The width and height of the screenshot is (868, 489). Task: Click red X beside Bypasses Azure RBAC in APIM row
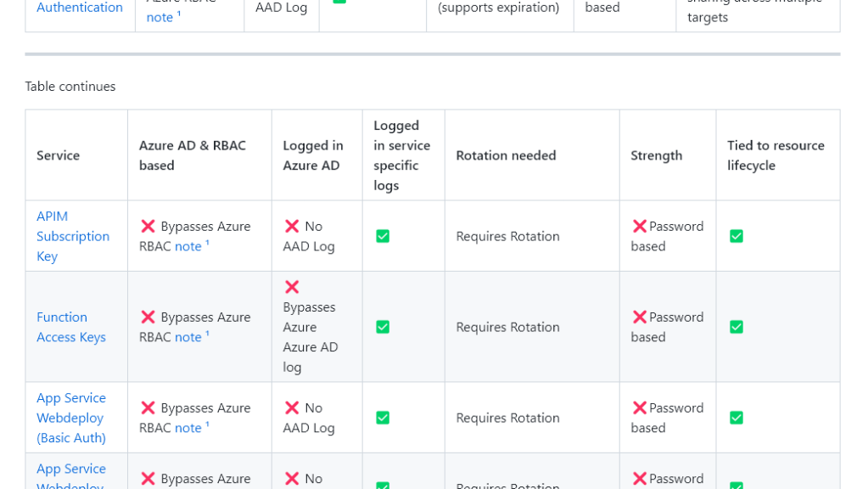pyautogui.click(x=148, y=227)
